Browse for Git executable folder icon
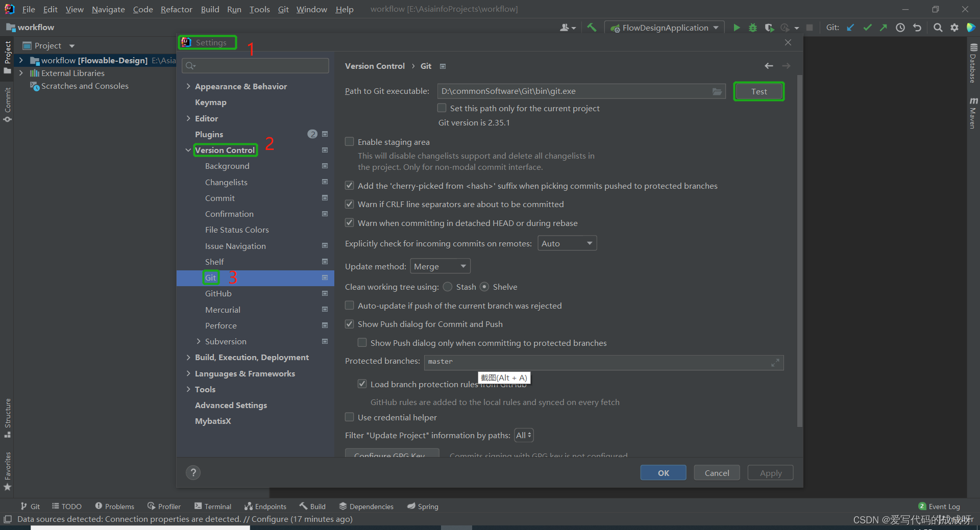The width and height of the screenshot is (980, 530). coord(717,91)
